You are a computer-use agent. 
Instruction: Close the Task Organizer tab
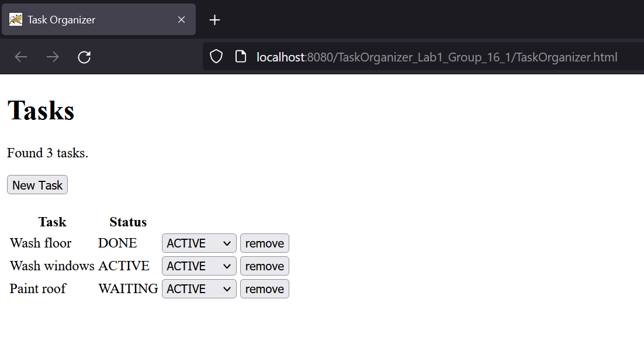[181, 20]
